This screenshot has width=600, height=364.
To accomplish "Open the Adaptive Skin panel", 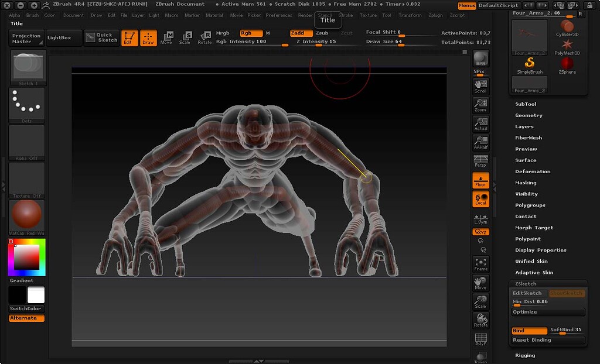I will pyautogui.click(x=533, y=272).
